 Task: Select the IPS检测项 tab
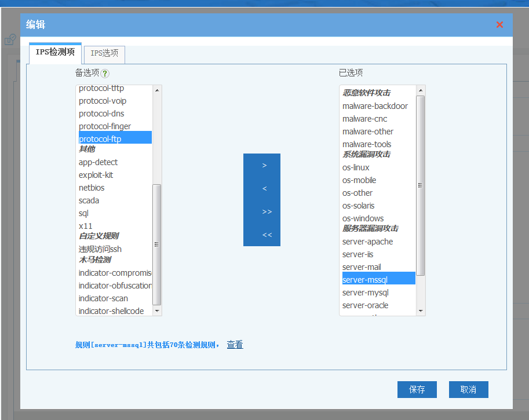(x=55, y=52)
